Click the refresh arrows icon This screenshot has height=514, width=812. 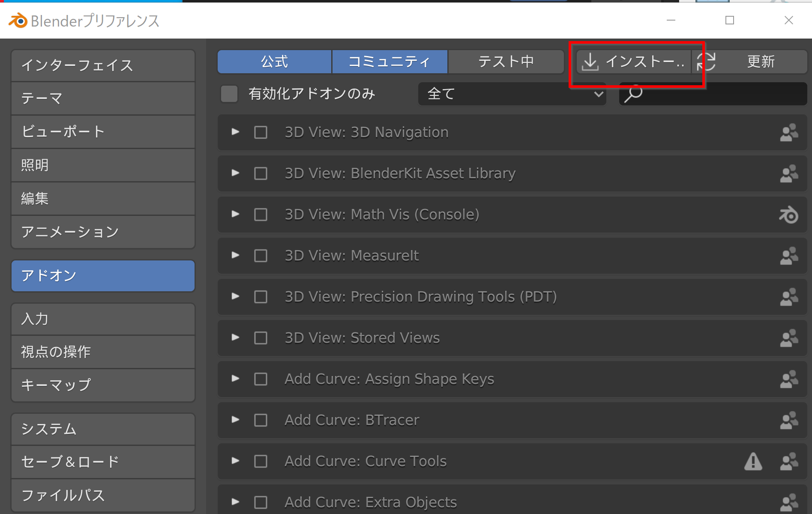point(706,62)
